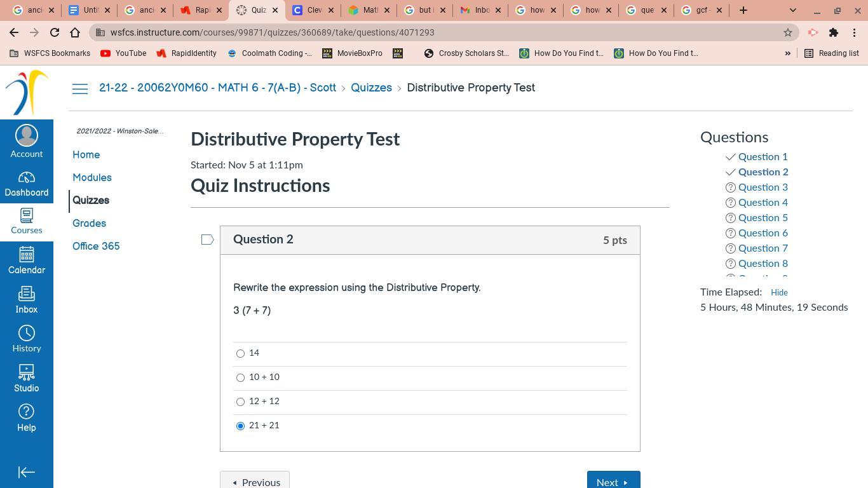Image resolution: width=868 pixels, height=488 pixels.
Task: Reload the page
Action: click(55, 32)
